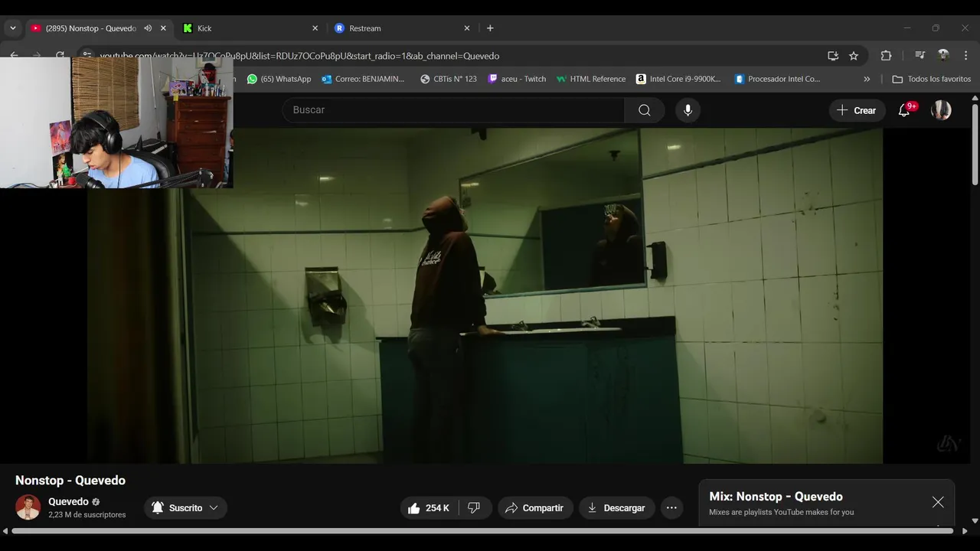
Task: Click the vertical page scrollbar thumb
Action: pyautogui.click(x=975, y=144)
